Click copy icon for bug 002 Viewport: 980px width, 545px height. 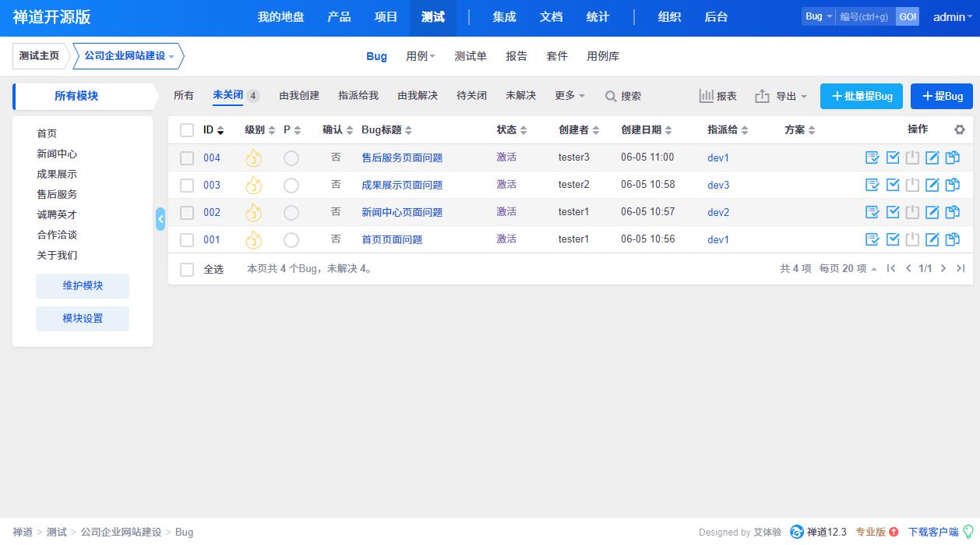point(952,212)
